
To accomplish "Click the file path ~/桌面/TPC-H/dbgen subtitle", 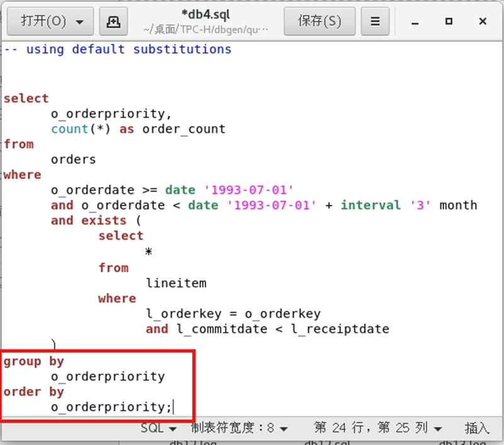I will (206, 30).
